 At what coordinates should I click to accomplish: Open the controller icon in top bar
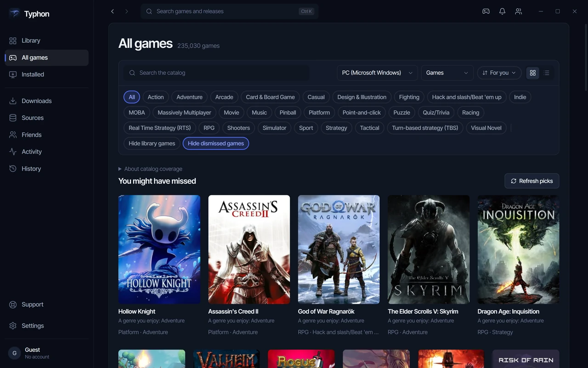(x=486, y=11)
